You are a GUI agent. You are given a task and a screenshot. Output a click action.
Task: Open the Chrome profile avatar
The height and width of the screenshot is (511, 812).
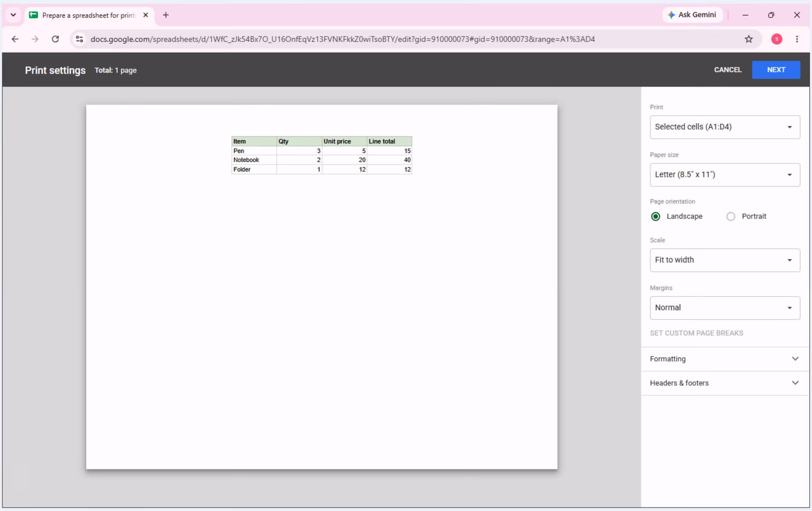[x=776, y=39]
